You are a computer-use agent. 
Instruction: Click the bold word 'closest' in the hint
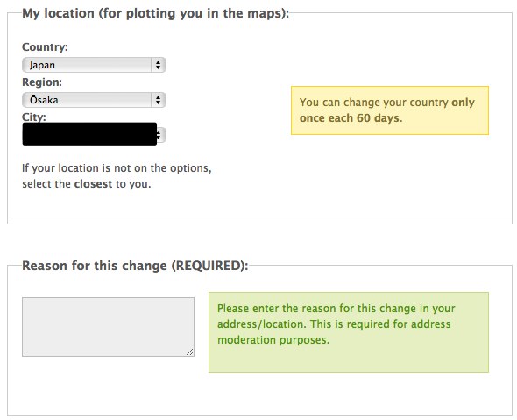93,184
